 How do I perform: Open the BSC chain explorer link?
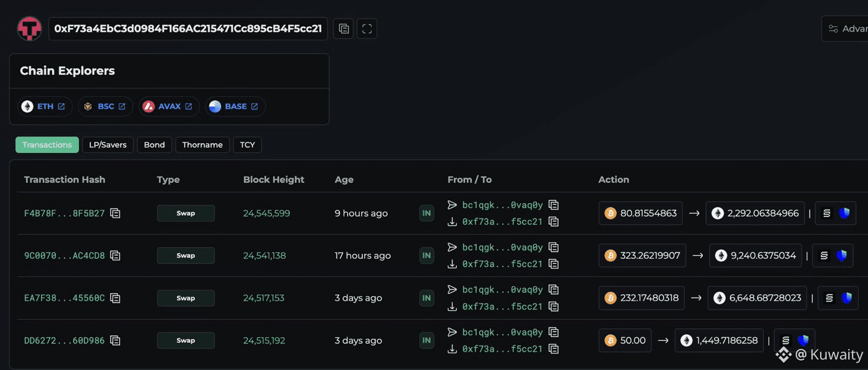(x=105, y=106)
